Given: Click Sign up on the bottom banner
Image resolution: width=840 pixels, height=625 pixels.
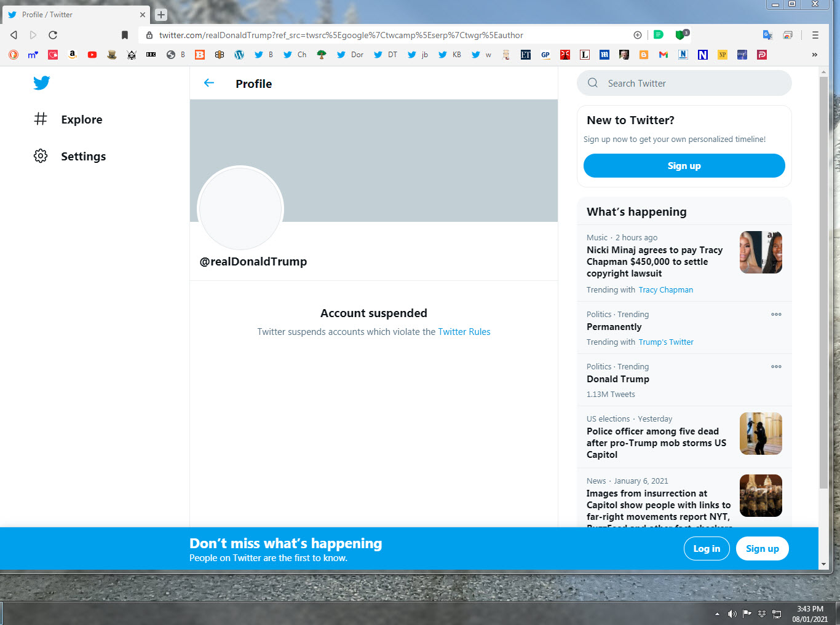Looking at the screenshot, I should coord(762,549).
